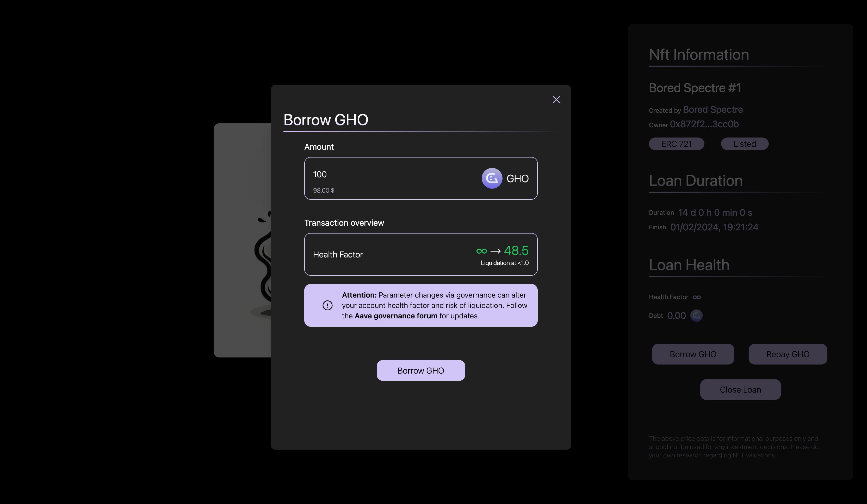
Task: Click the Health Factor label in transaction overview
Action: [x=338, y=254]
